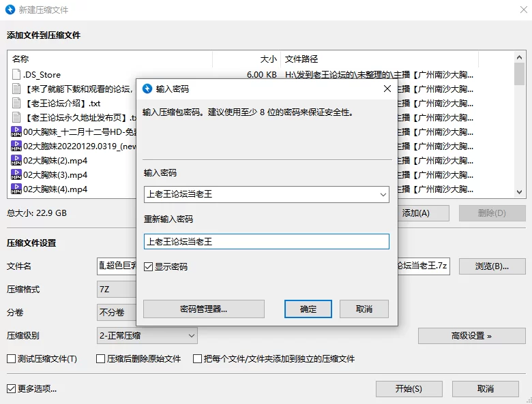Click the 6.00 KB size cell
Viewport: 532px width, 404px height.
click(262, 74)
